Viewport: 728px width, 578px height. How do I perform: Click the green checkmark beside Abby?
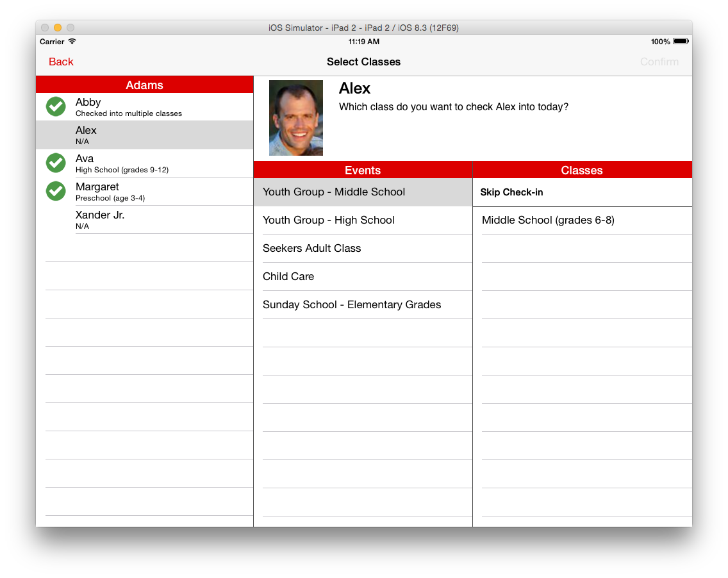click(56, 106)
